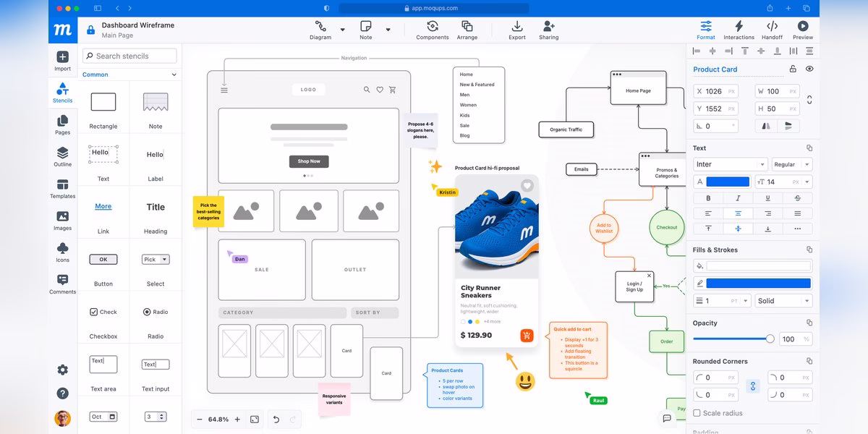Image resolution: width=868 pixels, height=434 pixels.
Task: Toggle underline text formatting
Action: (767, 198)
